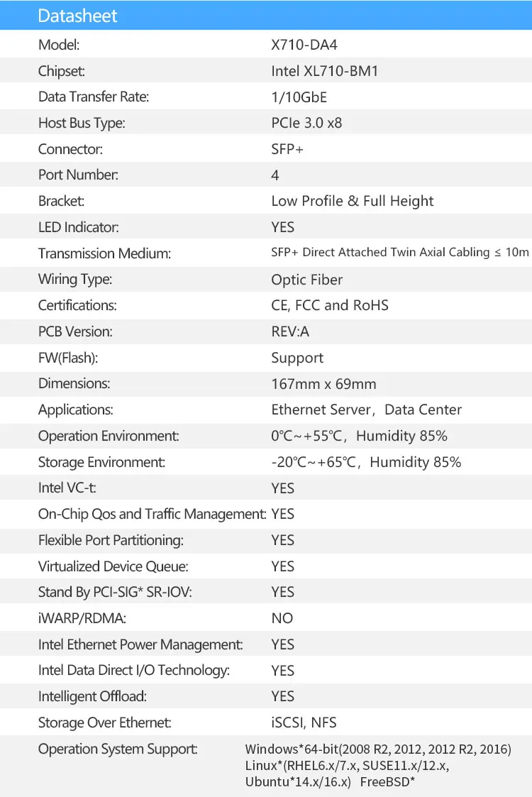Click the Data Transfer Rate label

(x=94, y=97)
